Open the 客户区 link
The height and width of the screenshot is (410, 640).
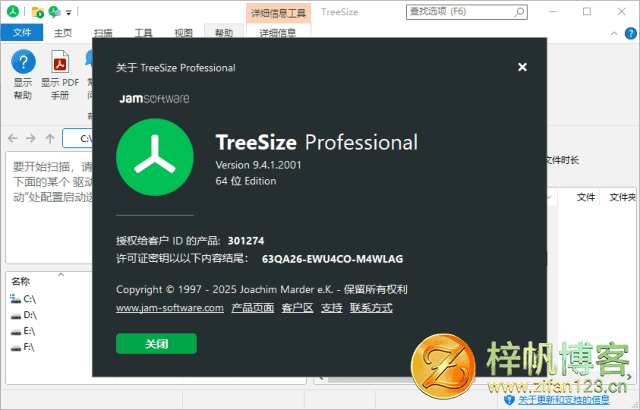point(298,308)
